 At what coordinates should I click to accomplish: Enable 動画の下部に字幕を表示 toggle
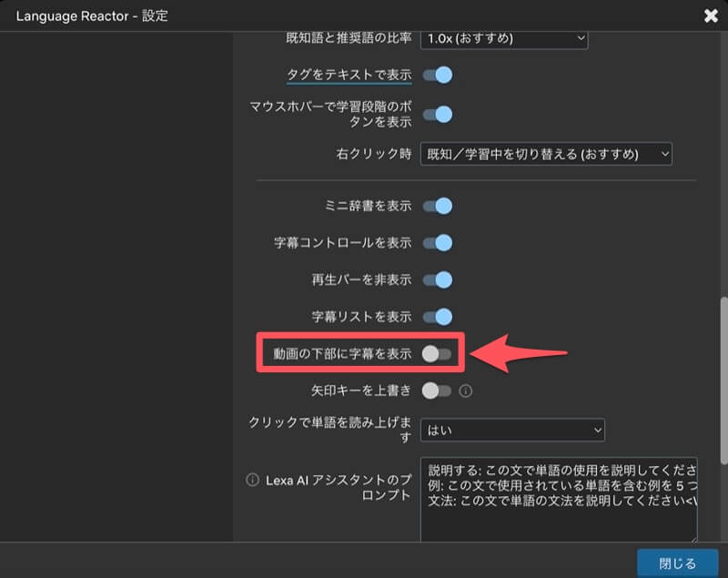437,353
